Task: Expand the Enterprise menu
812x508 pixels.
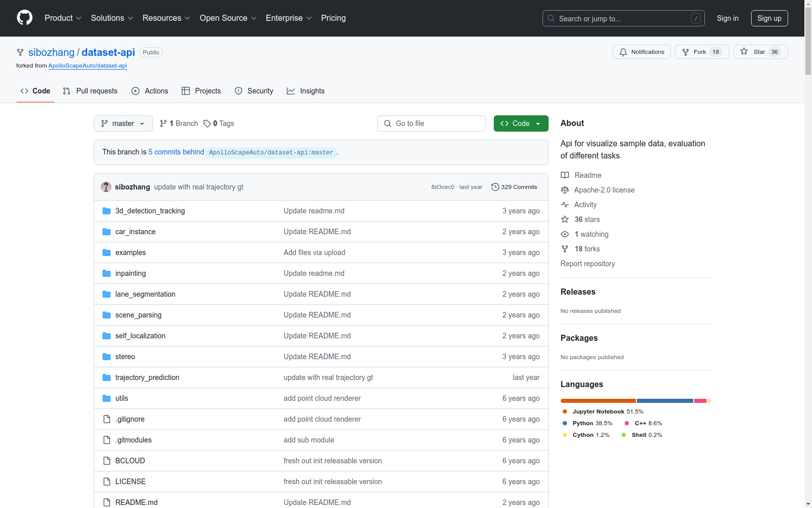Action: 289,18
